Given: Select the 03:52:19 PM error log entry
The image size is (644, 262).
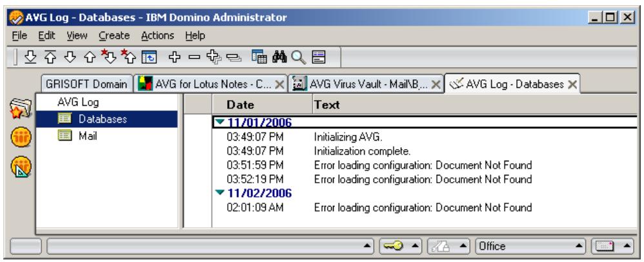Looking at the screenshot, I should tap(425, 179).
